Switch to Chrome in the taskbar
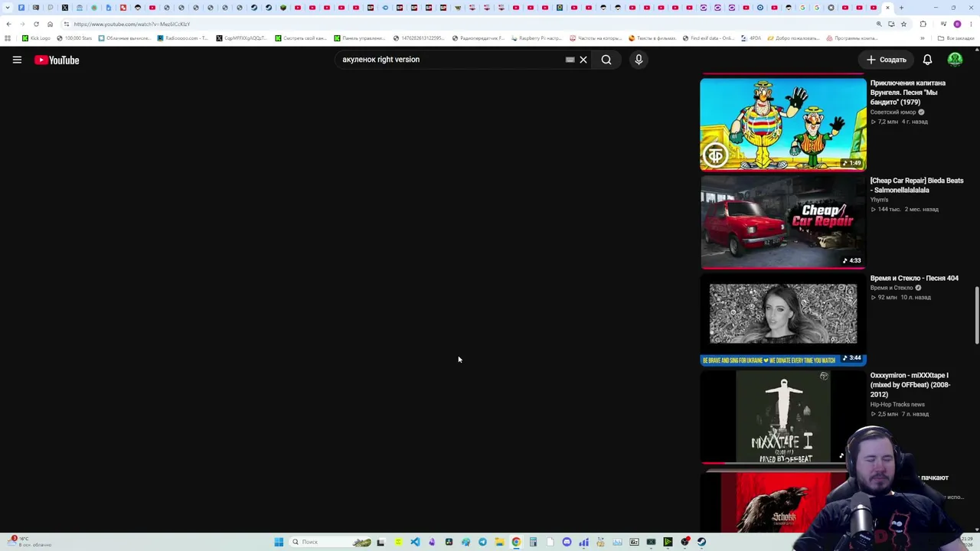The image size is (980, 551). click(516, 542)
